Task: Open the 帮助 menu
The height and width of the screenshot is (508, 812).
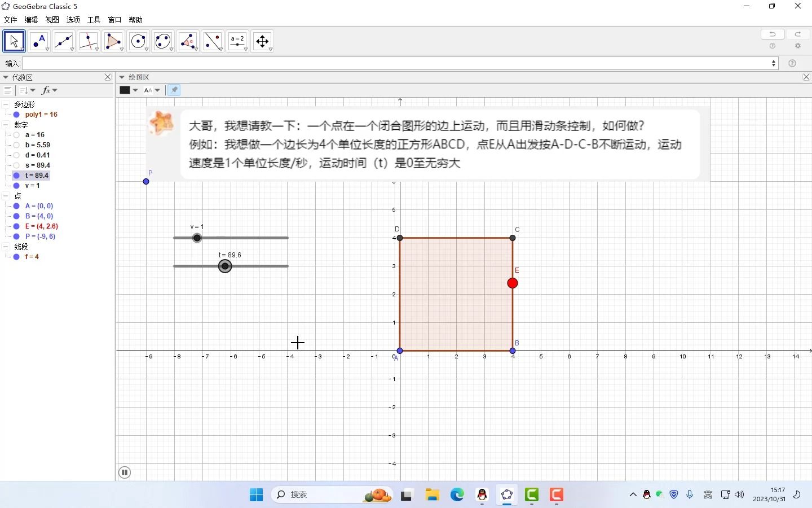Action: pos(135,20)
